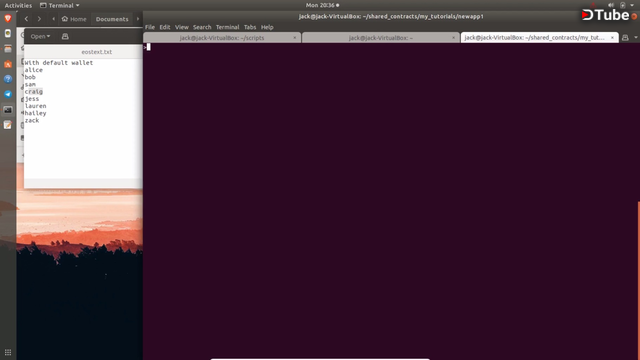Image resolution: width=640 pixels, height=360 pixels.
Task: Click the Terminal window title bar text
Action: click(391, 16)
